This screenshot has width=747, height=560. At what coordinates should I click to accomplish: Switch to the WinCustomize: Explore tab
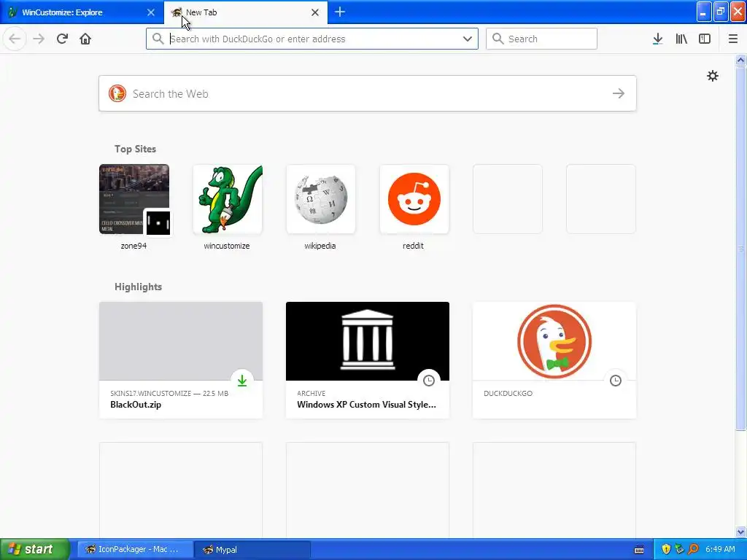click(82, 12)
